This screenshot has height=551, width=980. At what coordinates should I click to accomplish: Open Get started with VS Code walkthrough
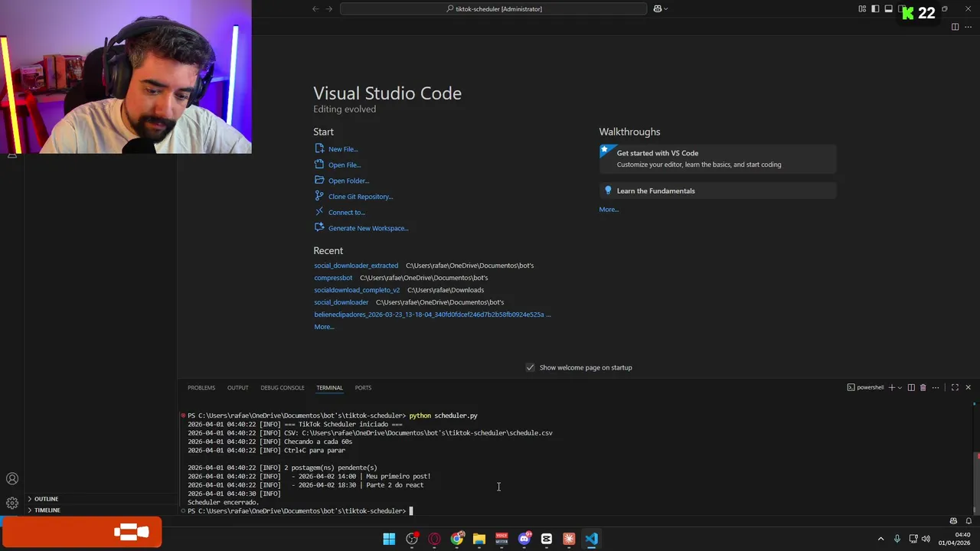[x=717, y=158]
